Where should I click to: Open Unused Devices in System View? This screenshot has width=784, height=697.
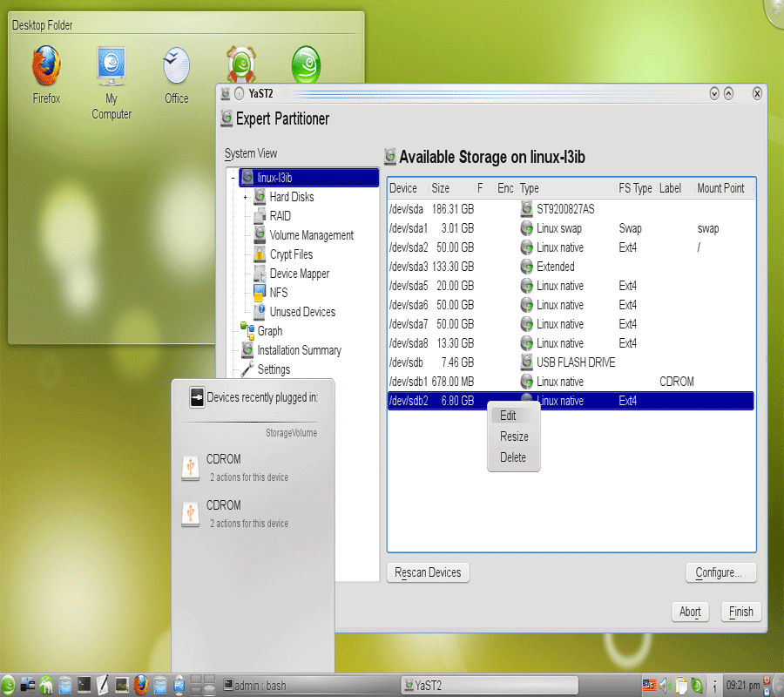click(302, 312)
